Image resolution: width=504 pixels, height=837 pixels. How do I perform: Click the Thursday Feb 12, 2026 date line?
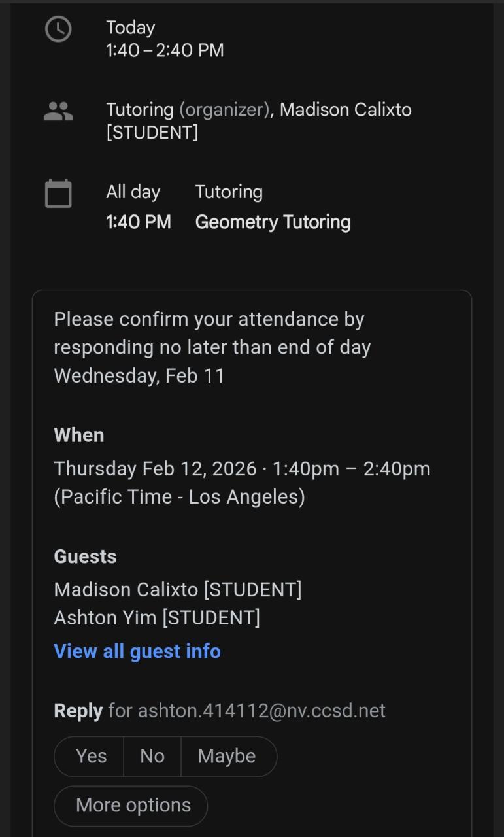[x=242, y=469]
